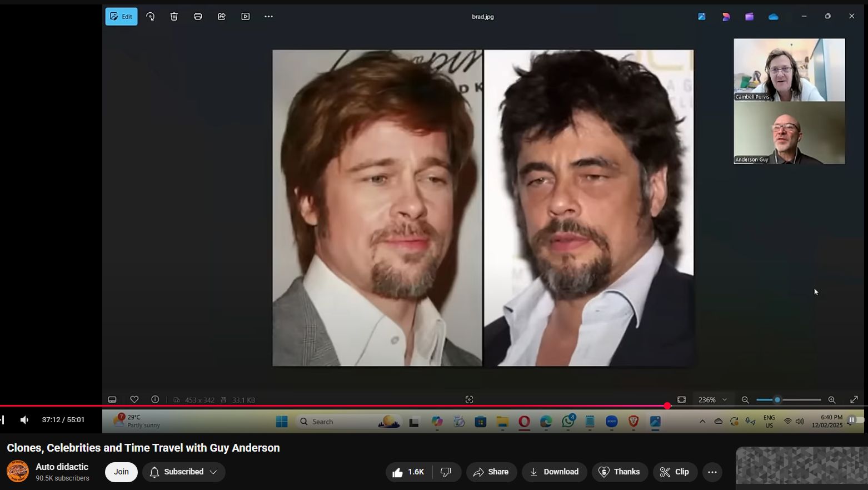Show file info with the info icon
Image resolution: width=868 pixels, height=490 pixels.
tap(156, 400)
